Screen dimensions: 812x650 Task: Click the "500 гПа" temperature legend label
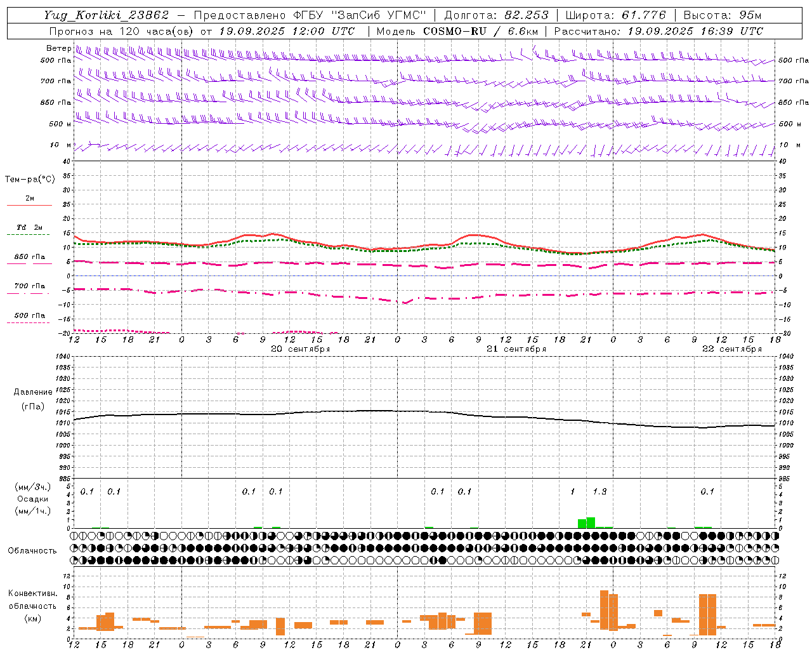tap(29, 315)
